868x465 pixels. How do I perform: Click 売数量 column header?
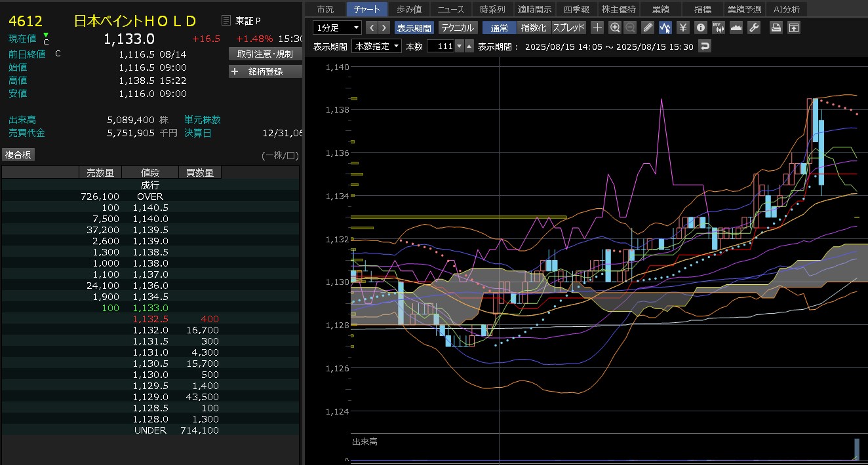click(100, 173)
